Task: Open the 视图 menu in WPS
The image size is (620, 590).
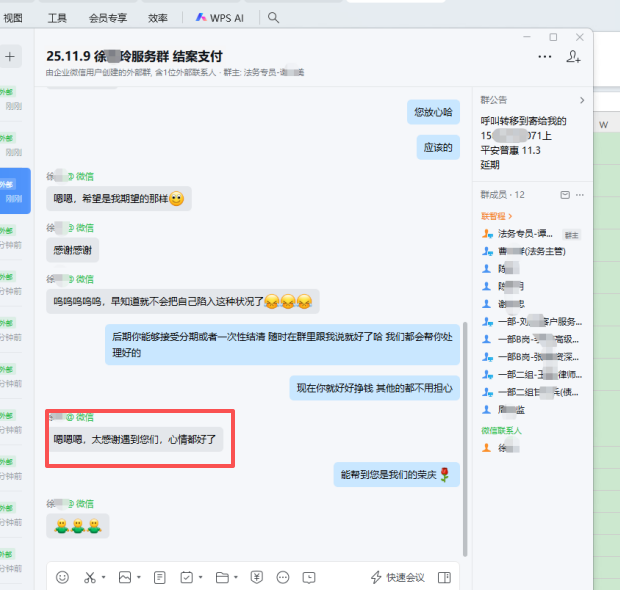Action: [x=13, y=18]
